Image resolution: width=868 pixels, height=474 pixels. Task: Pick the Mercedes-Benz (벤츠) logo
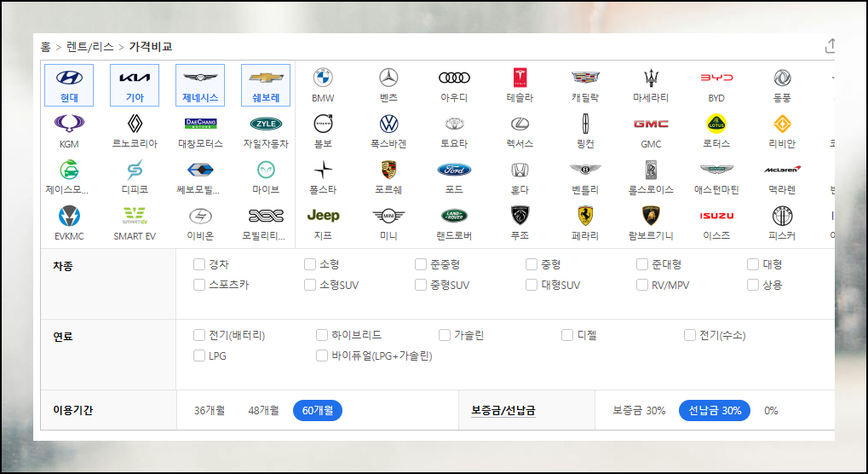tap(388, 78)
